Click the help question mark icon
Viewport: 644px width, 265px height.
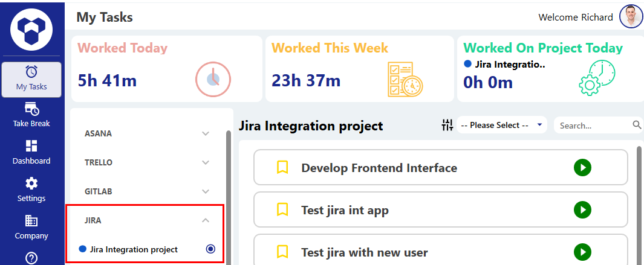tap(31, 258)
